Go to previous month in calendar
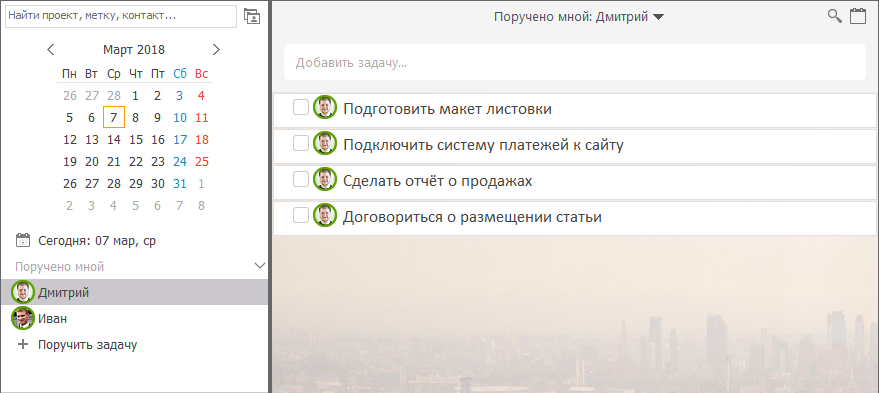The image size is (879, 393). (51, 49)
